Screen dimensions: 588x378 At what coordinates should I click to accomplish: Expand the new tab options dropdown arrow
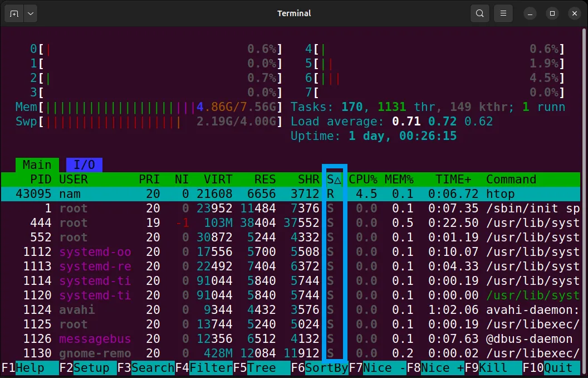[31, 13]
